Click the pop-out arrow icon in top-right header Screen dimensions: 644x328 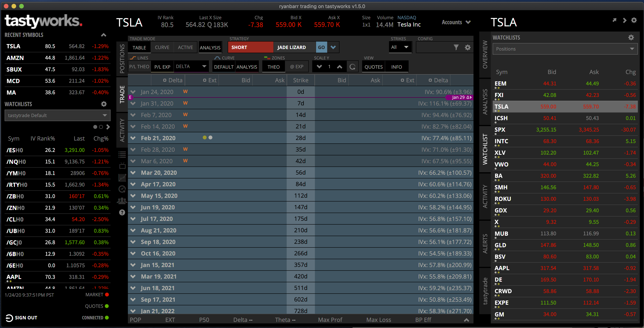tap(614, 20)
